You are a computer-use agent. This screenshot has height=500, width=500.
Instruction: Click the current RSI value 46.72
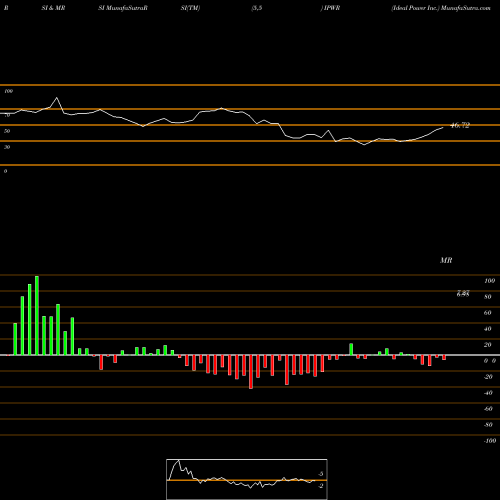[x=460, y=125]
